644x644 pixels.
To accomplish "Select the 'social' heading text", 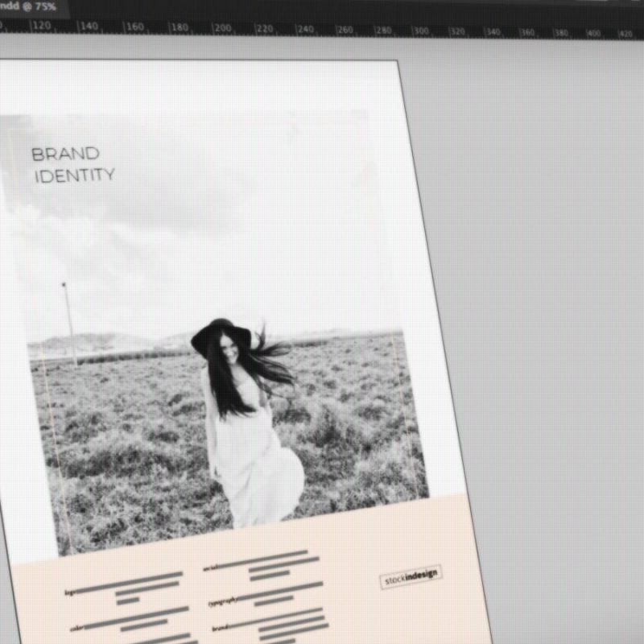I will [x=211, y=568].
